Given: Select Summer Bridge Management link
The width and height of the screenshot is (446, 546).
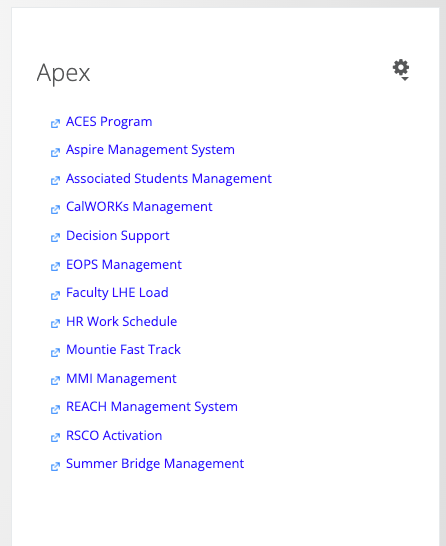Looking at the screenshot, I should coord(155,464).
